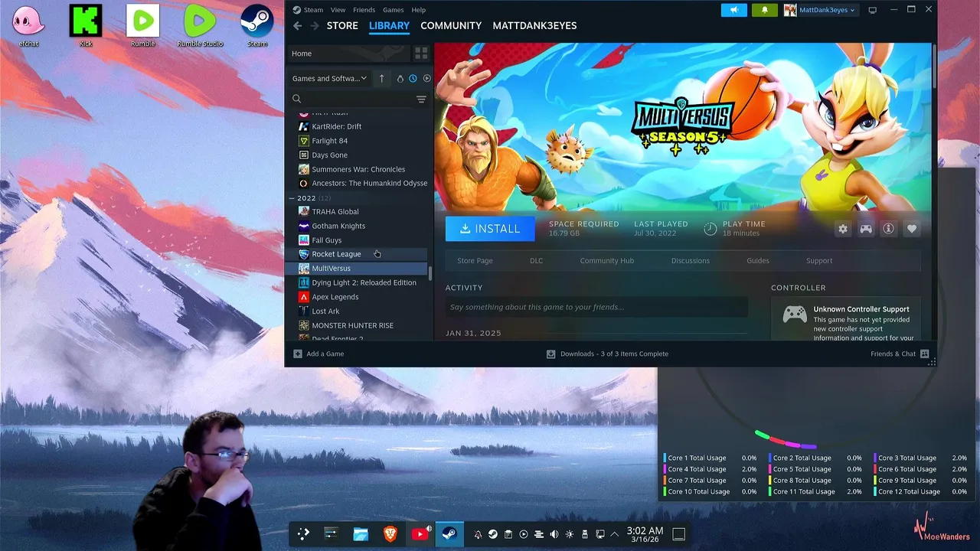Screen dimensions: 980x551
Task: Add MultiVersus to favorites with heart
Action: (x=912, y=229)
